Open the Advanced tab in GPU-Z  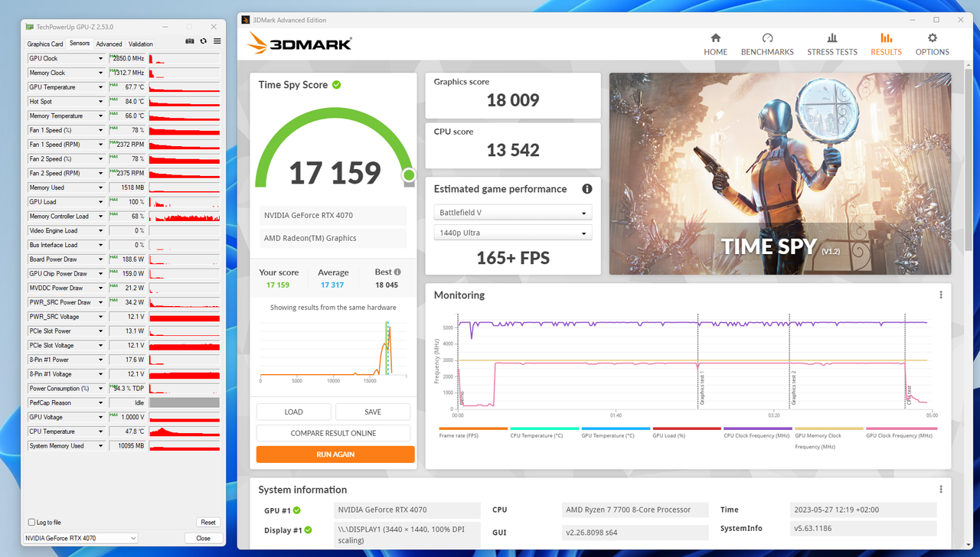(x=109, y=44)
